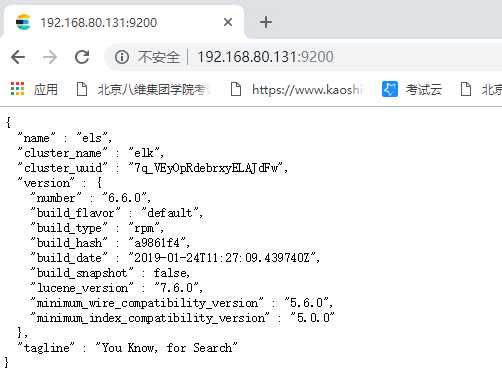Click the "version" key text
This screenshot has height=383, width=502.
pyautogui.click(x=46, y=183)
